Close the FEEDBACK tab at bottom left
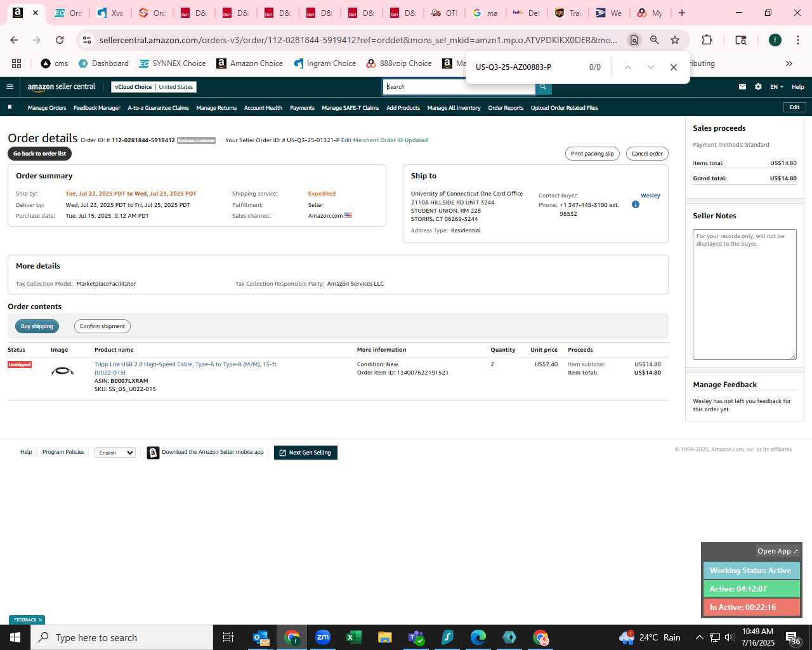Image resolution: width=812 pixels, height=650 pixels. pos(40,620)
